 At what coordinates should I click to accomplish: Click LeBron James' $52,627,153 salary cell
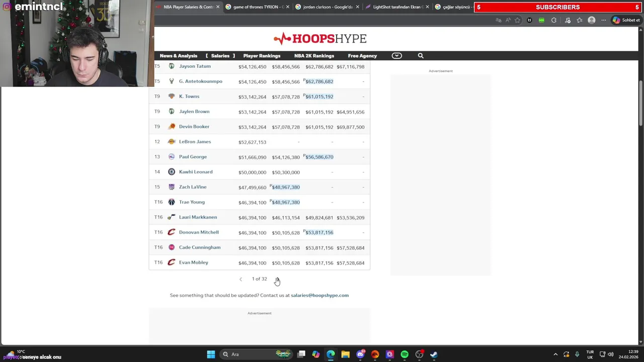(x=252, y=142)
